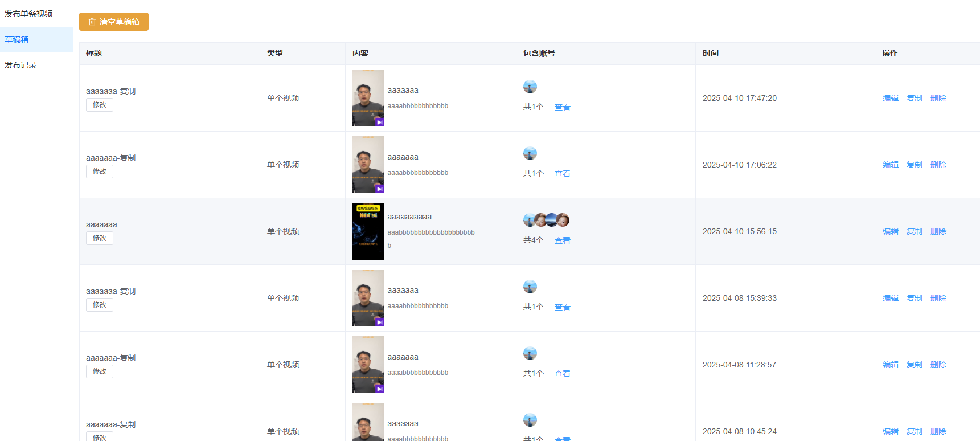Click account avatar in the 17:06:22 row

coord(530,153)
